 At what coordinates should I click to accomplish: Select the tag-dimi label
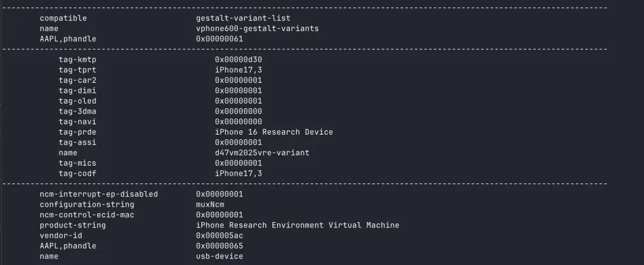(x=77, y=91)
